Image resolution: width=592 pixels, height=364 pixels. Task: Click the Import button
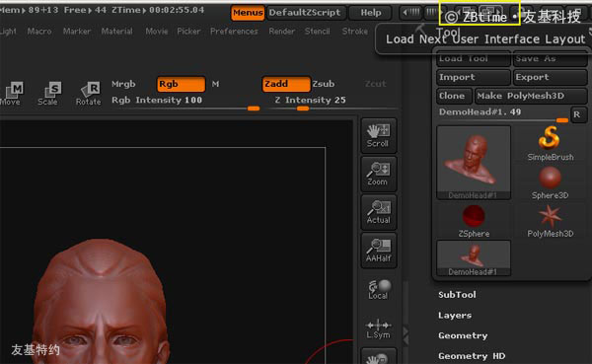click(474, 77)
